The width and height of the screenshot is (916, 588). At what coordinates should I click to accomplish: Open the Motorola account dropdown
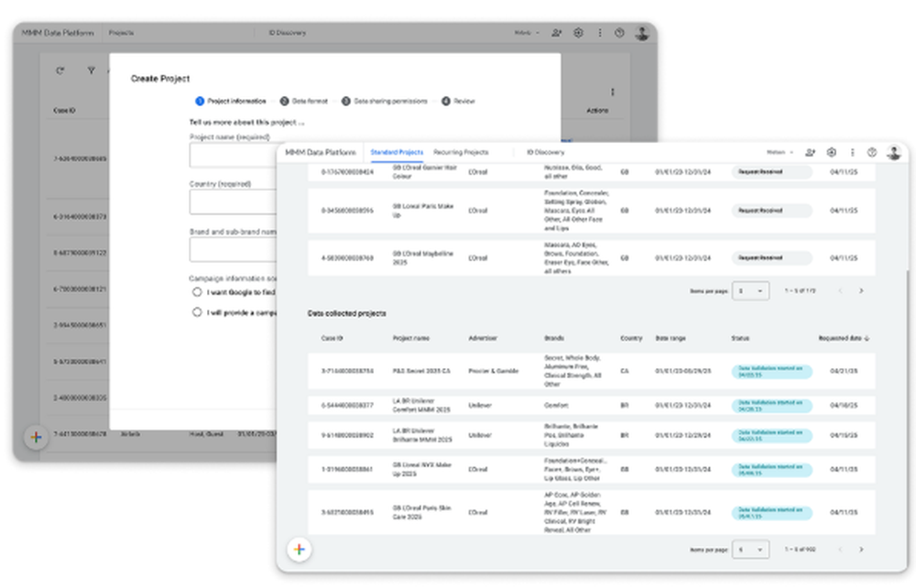[780, 152]
